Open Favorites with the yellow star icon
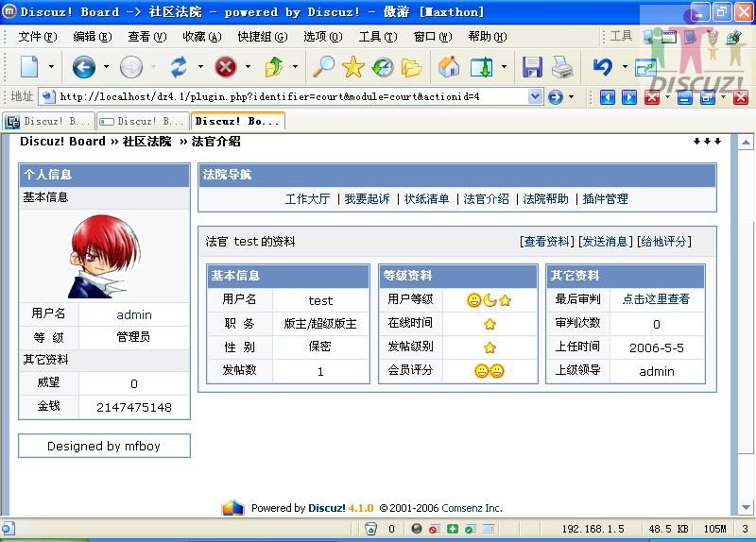 [352, 66]
